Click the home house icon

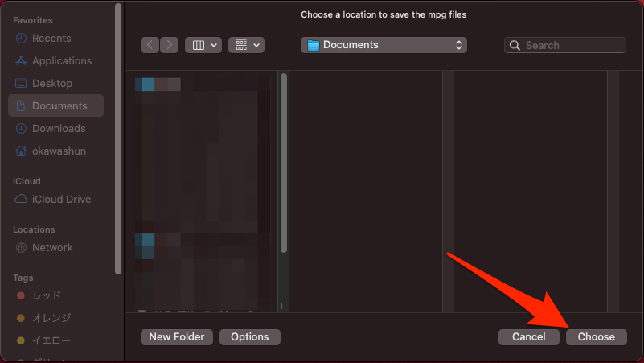click(21, 151)
